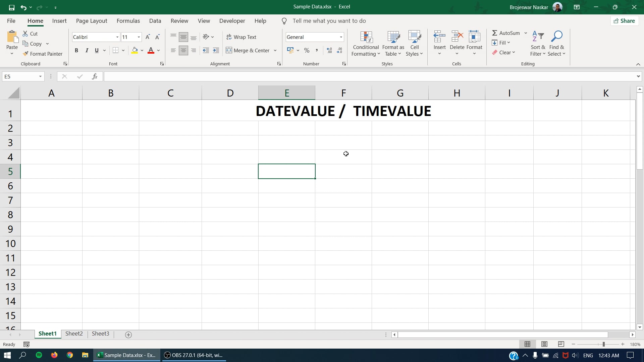Screen dimensions: 644x362
Task: Apply Bottom Align icon
Action: coord(194,37)
